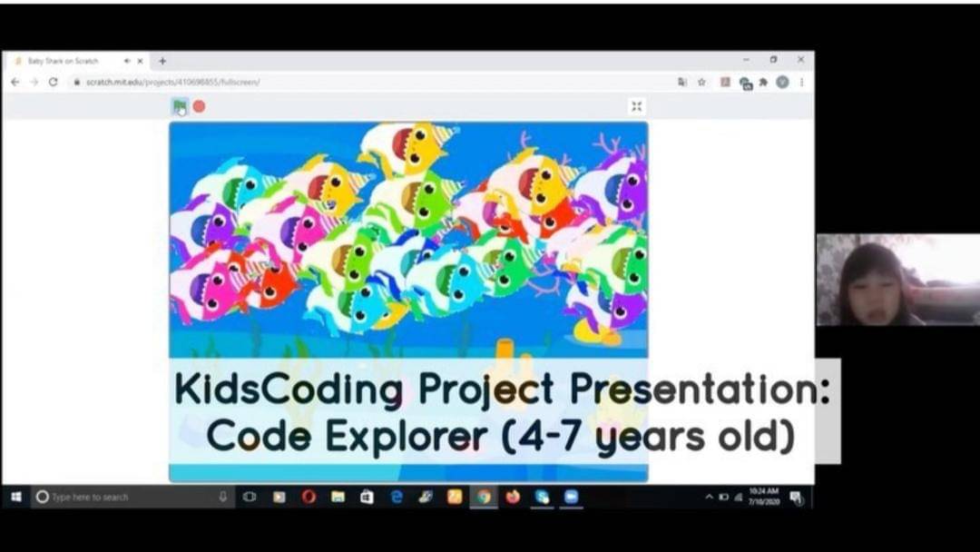Open a new browser tab
Image resolution: width=980 pixels, height=552 pixels.
[x=162, y=61]
